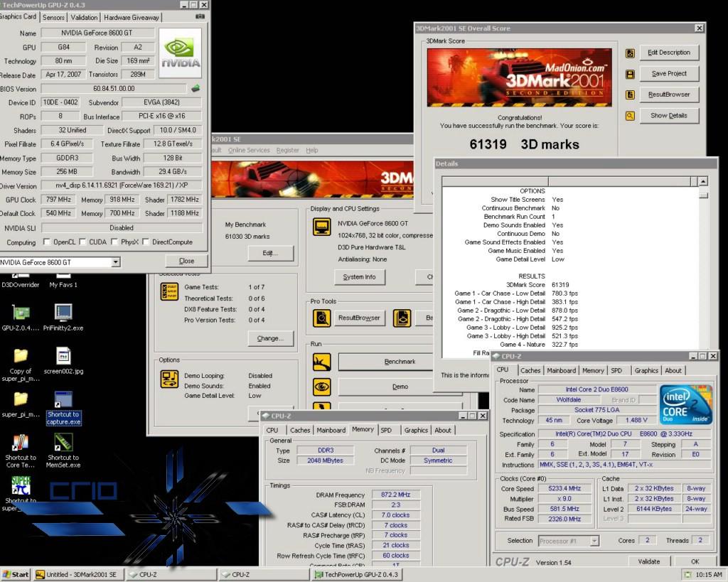Viewport: 728px width, 582px height.
Task: Click the monitor icon in Display and CPU Settings
Action: point(322,227)
